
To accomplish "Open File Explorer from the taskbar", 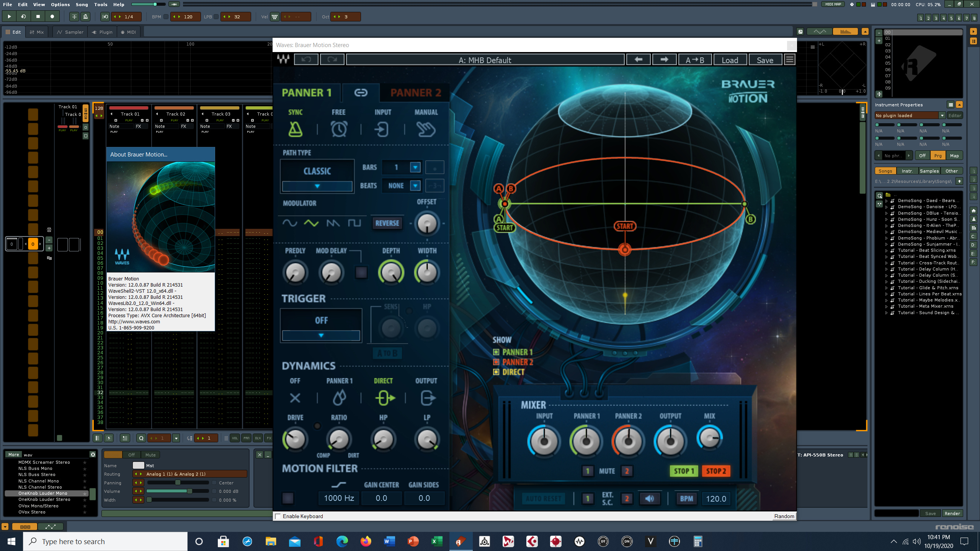I will (271, 541).
